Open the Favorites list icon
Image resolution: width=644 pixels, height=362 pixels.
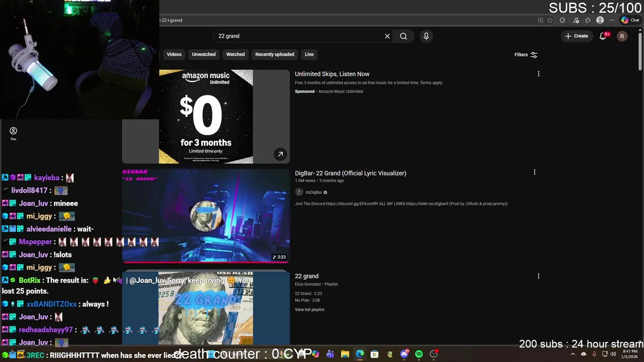588,20
